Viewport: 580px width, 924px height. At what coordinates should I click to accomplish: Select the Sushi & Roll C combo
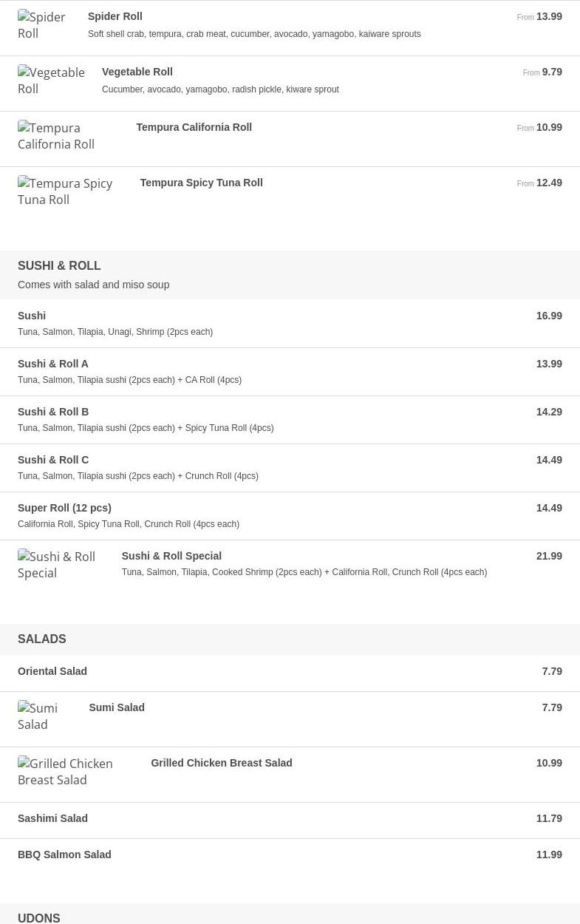pyautogui.click(x=53, y=460)
